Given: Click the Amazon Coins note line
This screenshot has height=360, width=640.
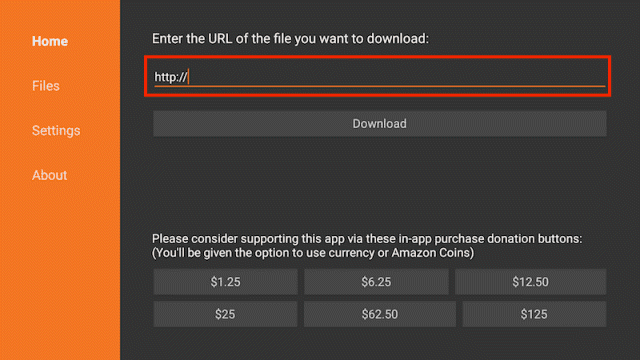Looking at the screenshot, I should tap(313, 253).
